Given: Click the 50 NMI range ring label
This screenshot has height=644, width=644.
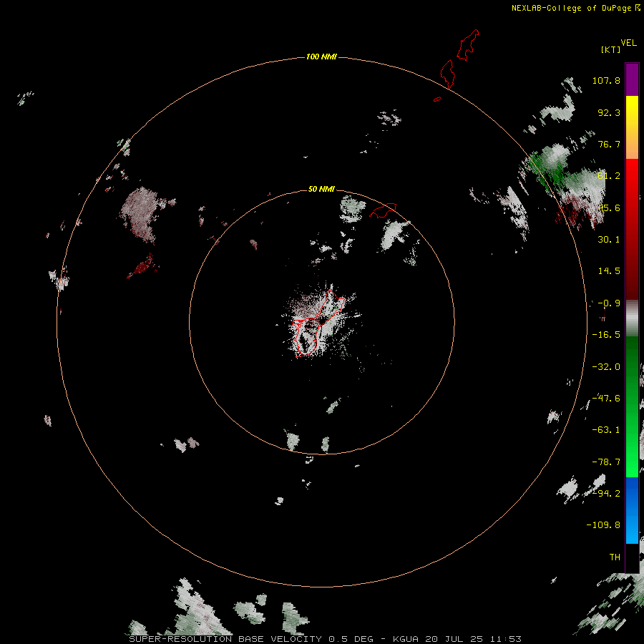Looking at the screenshot, I should click(x=321, y=189).
